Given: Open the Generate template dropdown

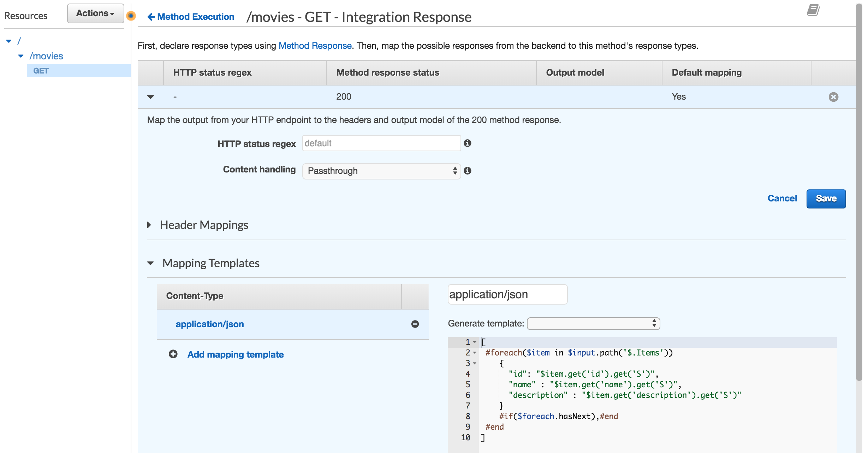Looking at the screenshot, I should click(x=593, y=323).
